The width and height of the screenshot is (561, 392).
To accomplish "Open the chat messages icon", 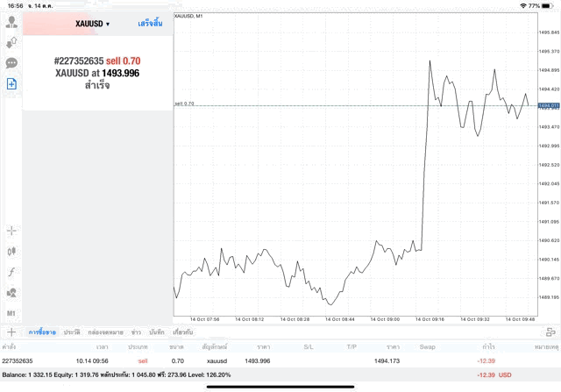I will (x=11, y=63).
